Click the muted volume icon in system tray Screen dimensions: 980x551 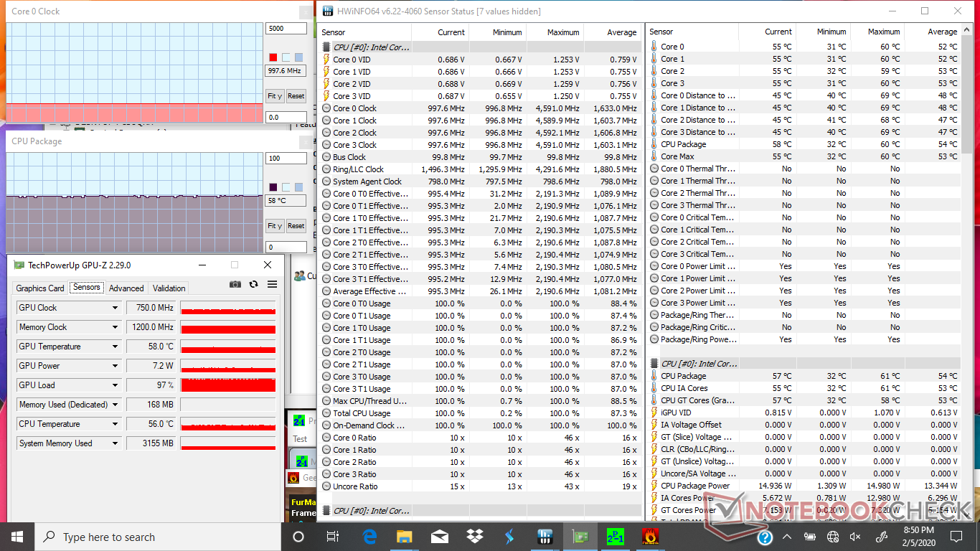point(854,537)
